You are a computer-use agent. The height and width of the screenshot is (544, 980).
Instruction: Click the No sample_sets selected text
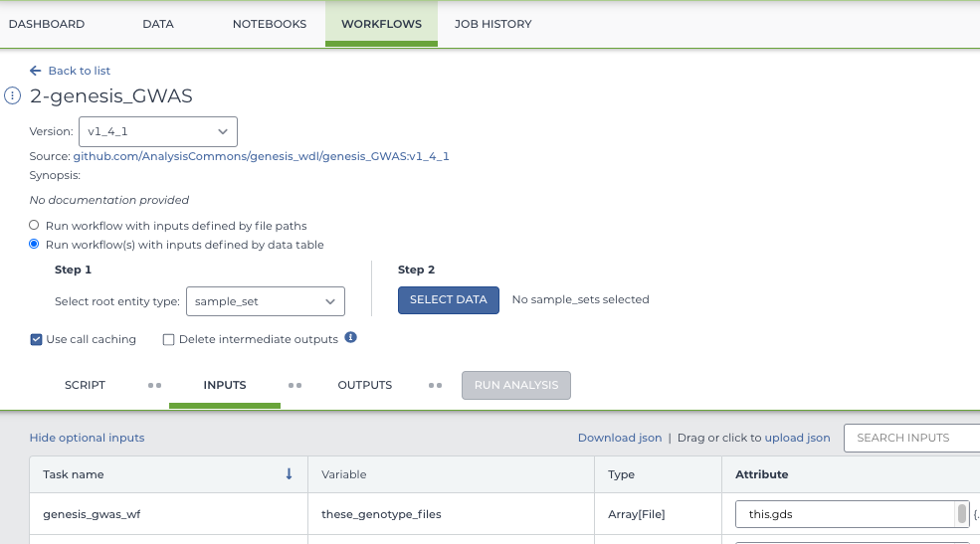tap(581, 299)
